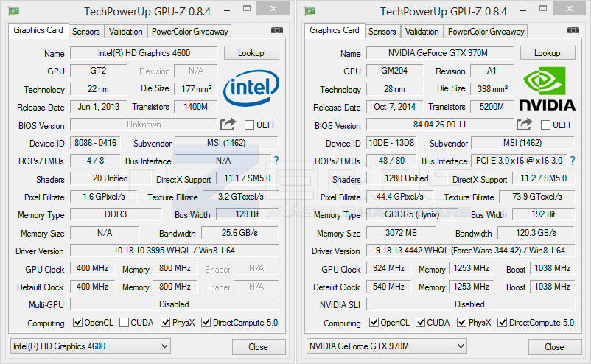Image resolution: width=591 pixels, height=364 pixels.
Task: Click Driver Version field 10.18.10.3995 WHQL
Action: pos(175,251)
